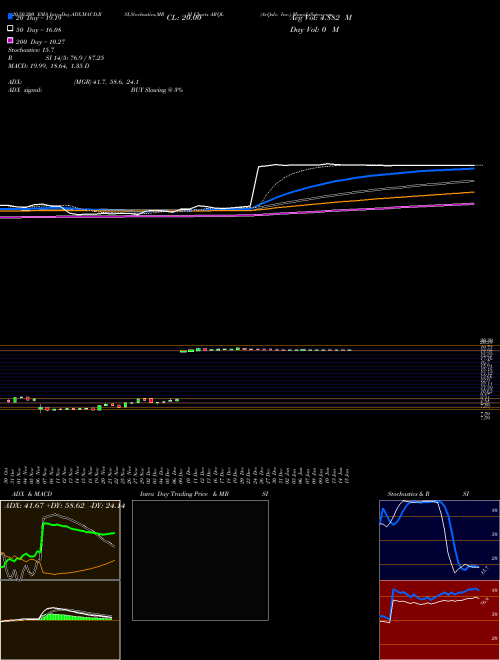The height and width of the screenshot is (660, 500).
Task: Select the '50 Day = 16.08' label
Action: (x=38, y=29)
